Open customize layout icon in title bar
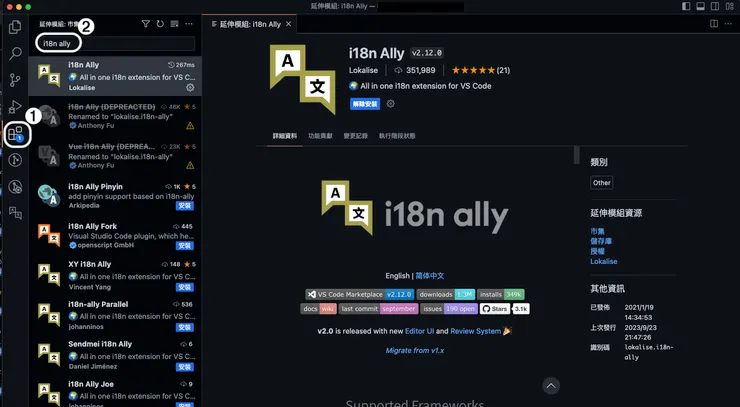Viewport: 740px width, 407px height. (x=730, y=7)
